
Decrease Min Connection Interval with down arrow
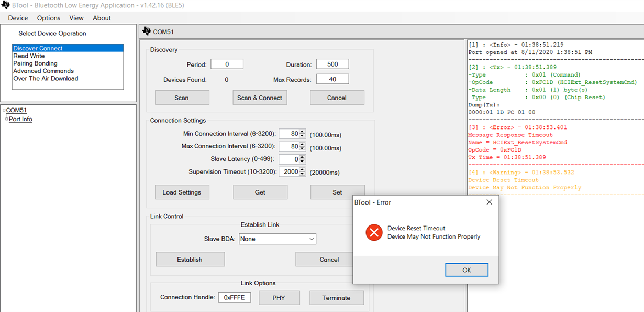(302, 136)
